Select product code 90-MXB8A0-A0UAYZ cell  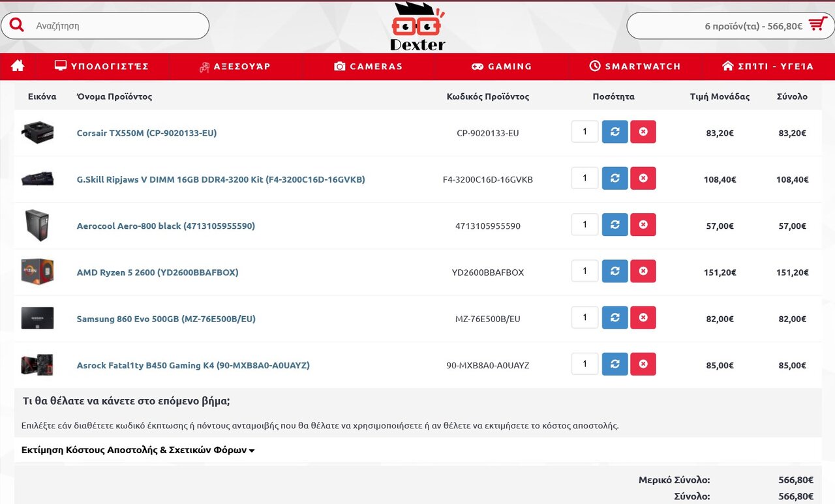pyautogui.click(x=488, y=365)
